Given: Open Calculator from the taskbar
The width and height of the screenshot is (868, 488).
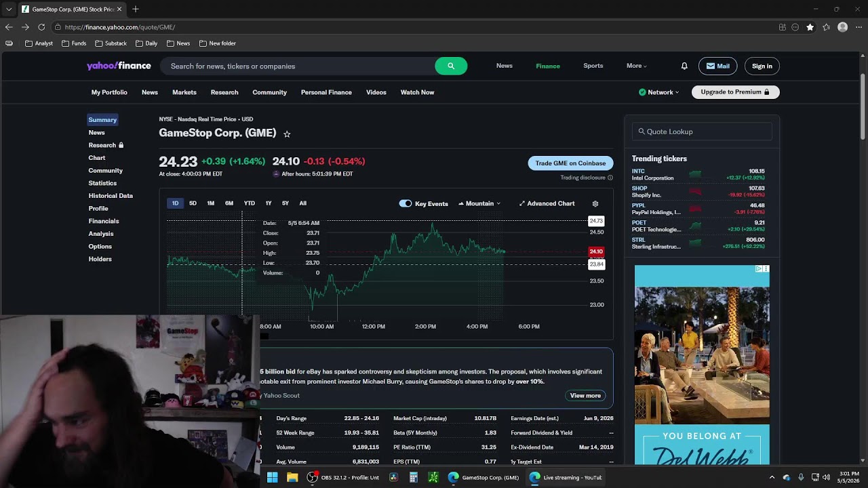Looking at the screenshot, I should point(413,477).
